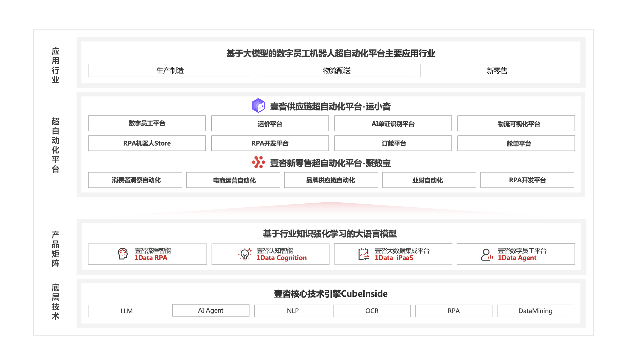
Task: Click the red 1Data Agent label
Action: pos(517,258)
